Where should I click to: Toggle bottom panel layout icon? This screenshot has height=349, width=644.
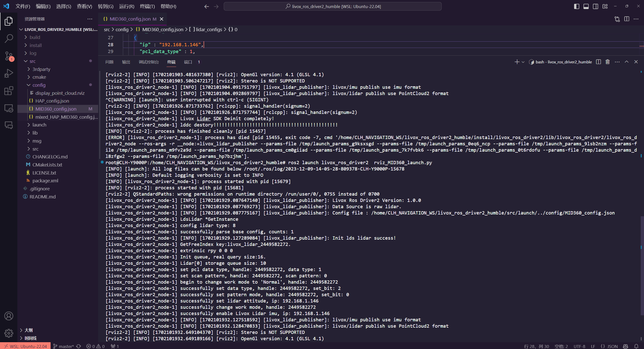586,7
